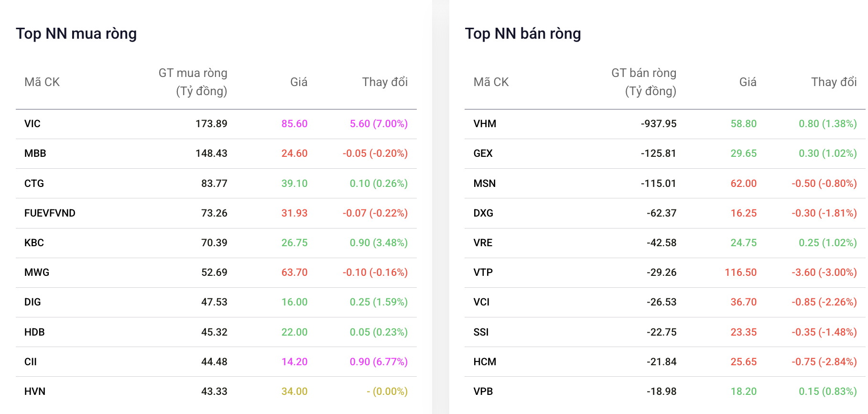Click CTG price 39.10
Viewport: 868px width, 414px height.
point(294,184)
